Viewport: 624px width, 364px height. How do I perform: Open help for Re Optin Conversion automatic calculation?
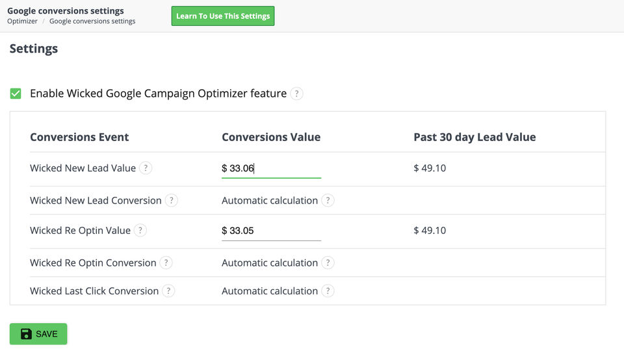(328, 263)
